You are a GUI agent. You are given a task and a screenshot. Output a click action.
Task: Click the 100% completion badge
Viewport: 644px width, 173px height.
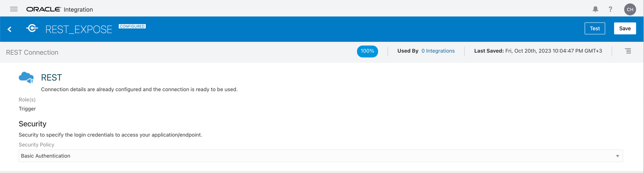pos(367,51)
